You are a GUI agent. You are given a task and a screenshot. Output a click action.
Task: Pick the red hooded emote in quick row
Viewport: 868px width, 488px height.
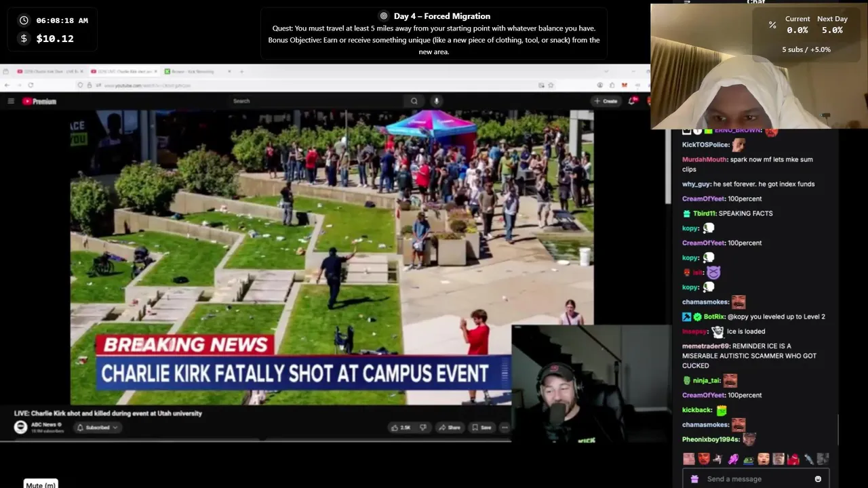[x=793, y=460]
